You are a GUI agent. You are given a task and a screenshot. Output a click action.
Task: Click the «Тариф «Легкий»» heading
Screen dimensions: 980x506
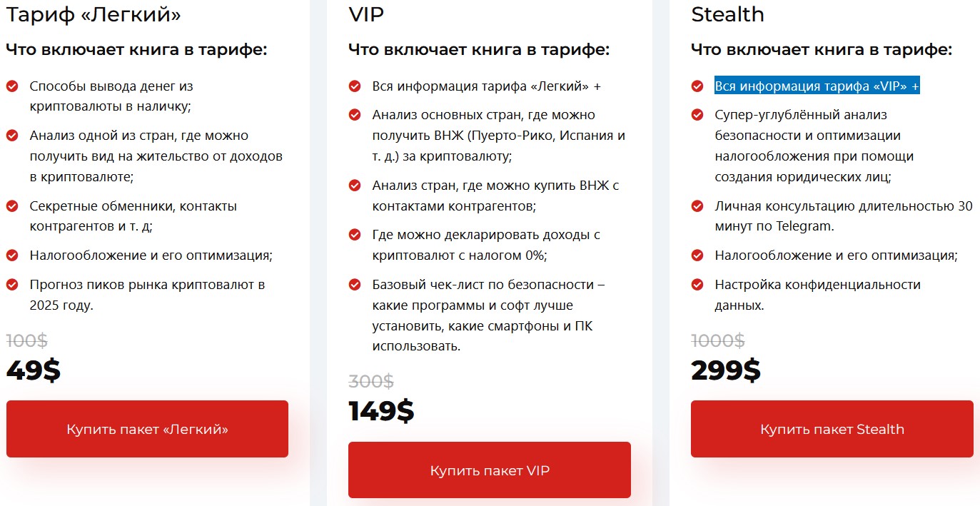[94, 14]
